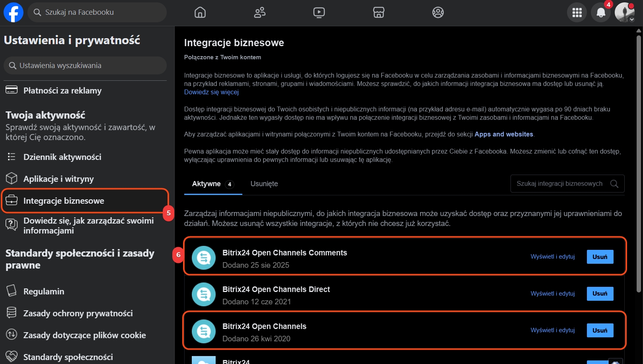Click the handshake icon beside Standardy społeczności

tap(12, 356)
